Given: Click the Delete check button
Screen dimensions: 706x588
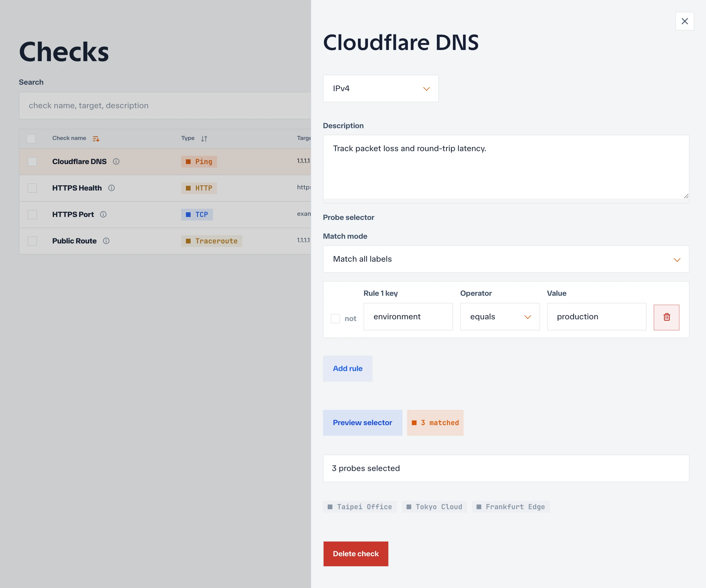Looking at the screenshot, I should click(356, 554).
